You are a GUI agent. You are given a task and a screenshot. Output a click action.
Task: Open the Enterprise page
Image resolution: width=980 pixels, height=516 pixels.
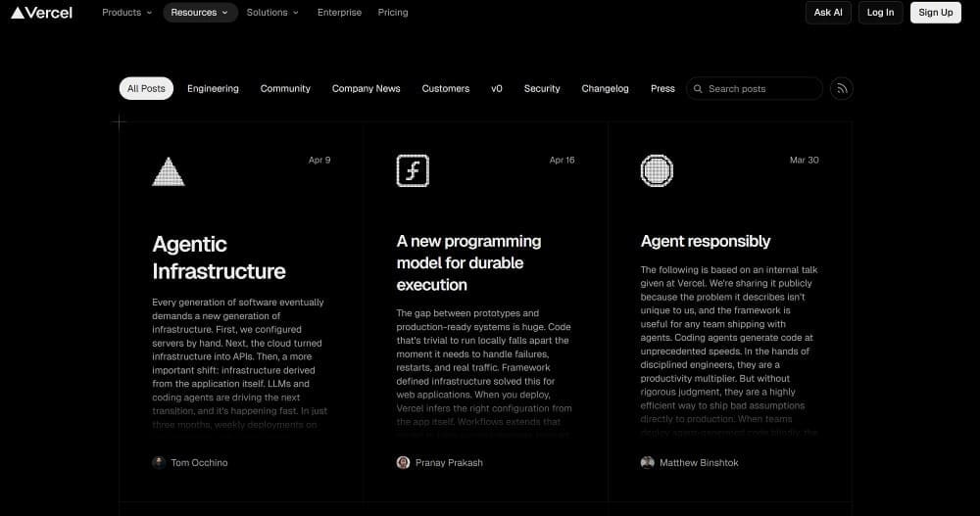tap(339, 13)
